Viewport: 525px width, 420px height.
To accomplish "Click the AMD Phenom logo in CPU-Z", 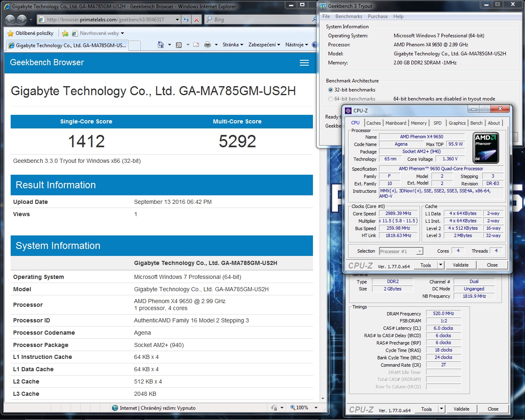I will pyautogui.click(x=486, y=148).
